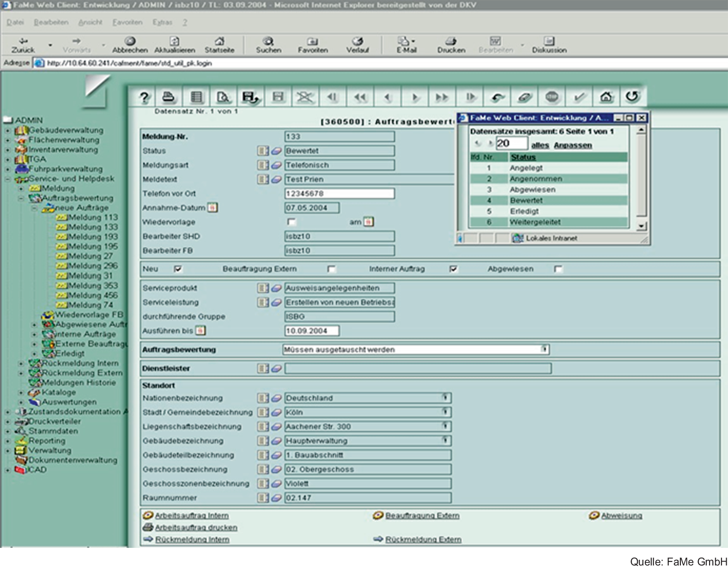Click the refresh circular arrow icon
Screen dimensions: 728x569
(x=632, y=97)
